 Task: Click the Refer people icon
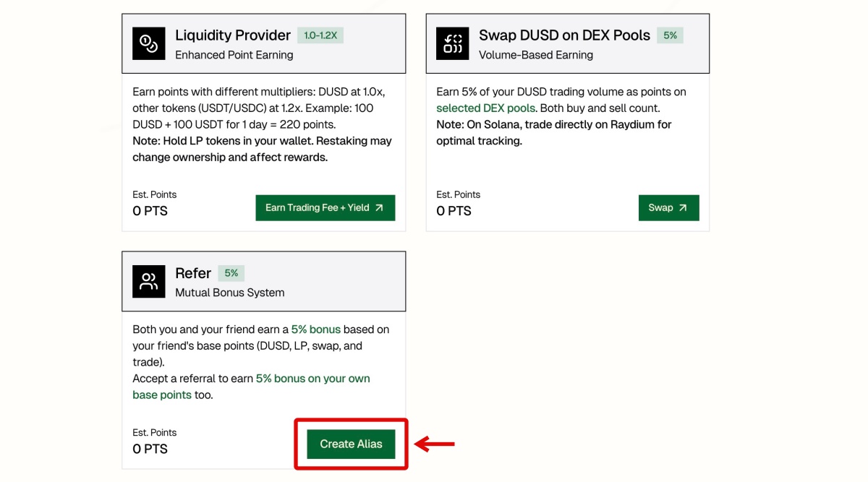coord(149,282)
